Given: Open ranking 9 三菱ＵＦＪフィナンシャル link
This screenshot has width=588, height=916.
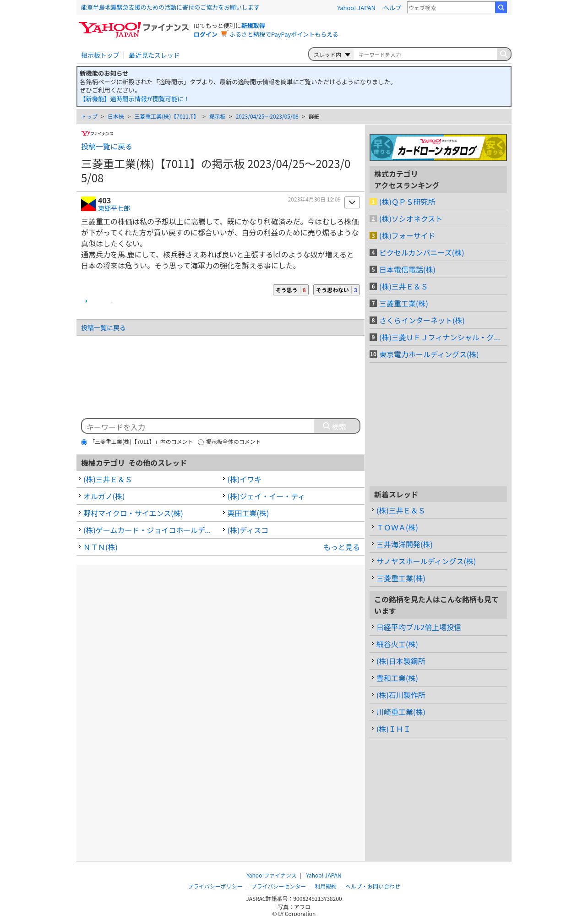Looking at the screenshot, I should click(x=440, y=338).
